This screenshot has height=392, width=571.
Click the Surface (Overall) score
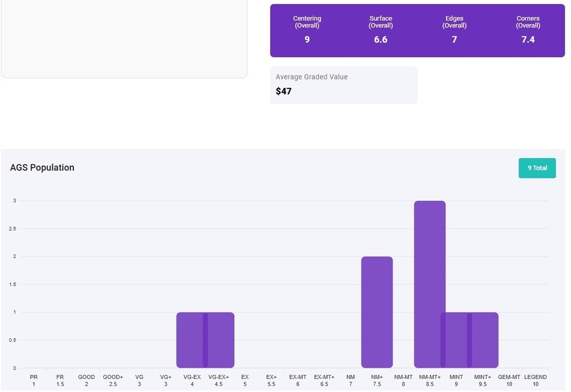point(380,39)
